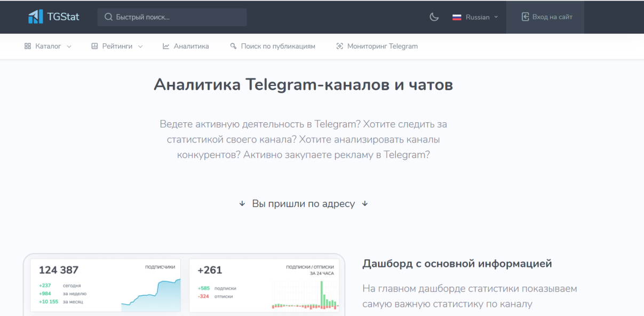Open the Мониторинг Telegram link

tap(382, 46)
